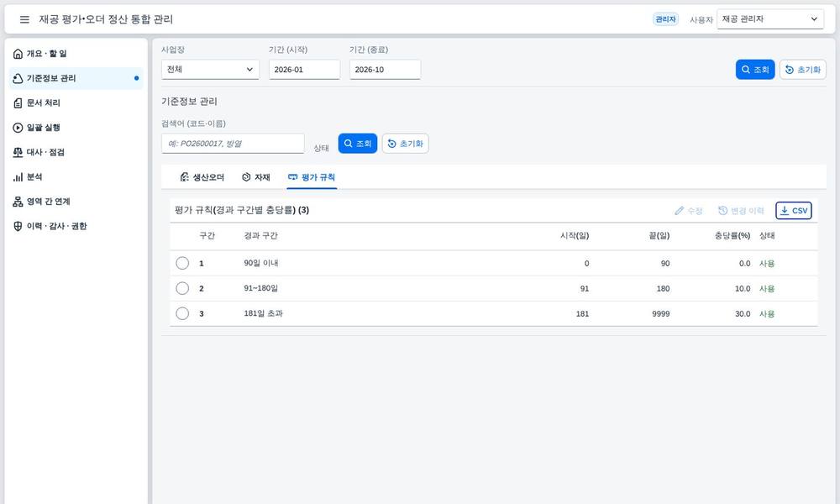This screenshot has width=840, height=504.
Task: Click the 끝(일) column header
Action: coord(659,236)
